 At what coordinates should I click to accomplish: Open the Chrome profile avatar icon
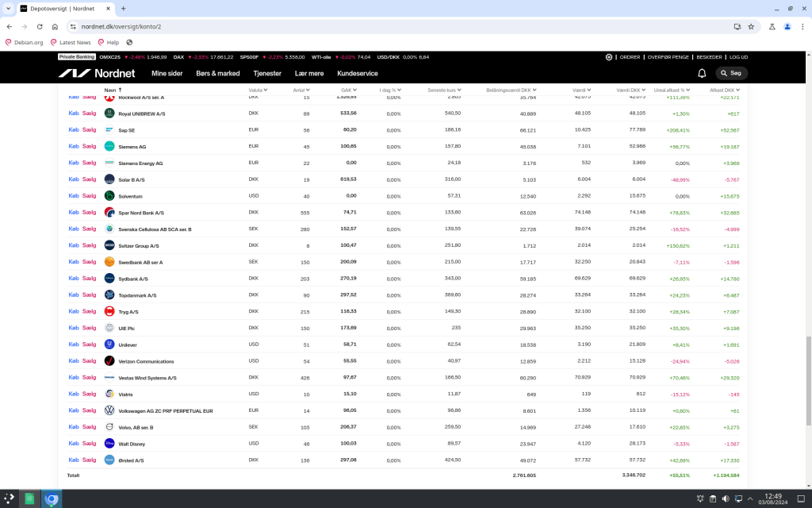pos(787,26)
